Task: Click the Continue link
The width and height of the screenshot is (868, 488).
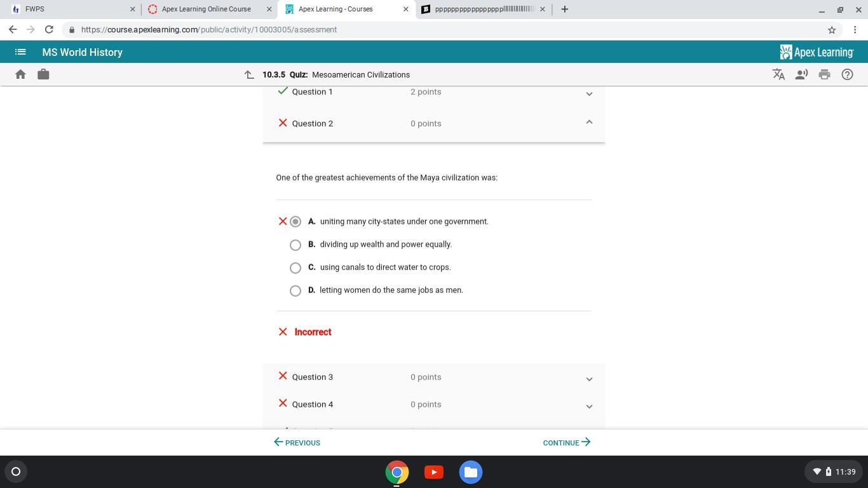Action: click(566, 442)
